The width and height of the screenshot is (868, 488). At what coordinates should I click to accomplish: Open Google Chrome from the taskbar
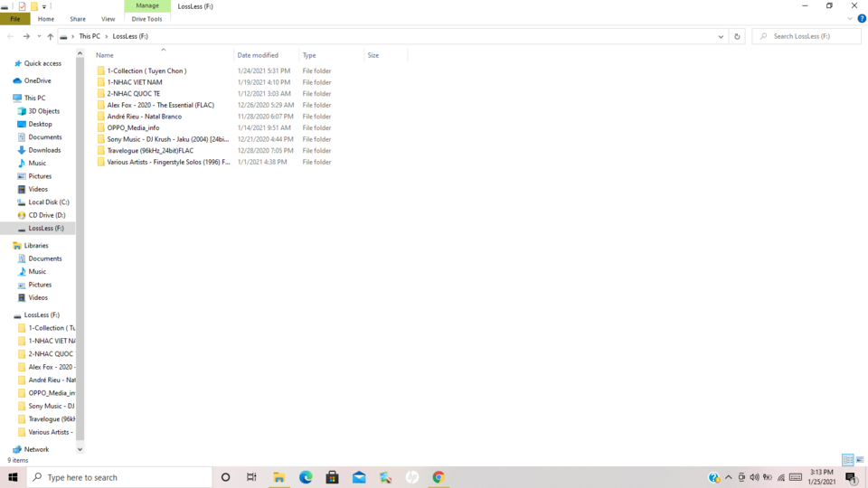(x=439, y=477)
